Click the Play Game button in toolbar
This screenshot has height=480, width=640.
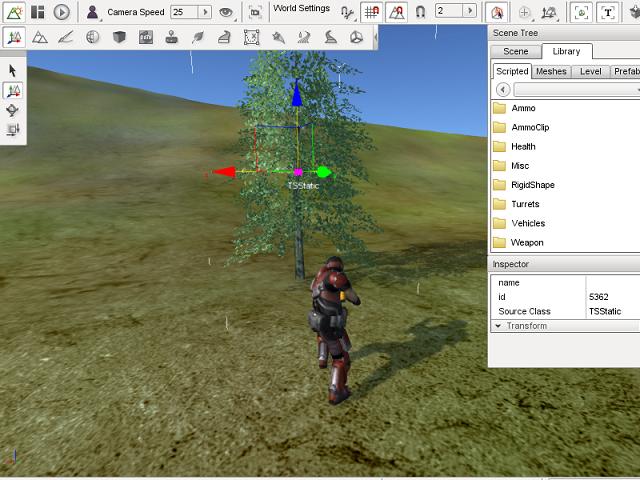[x=62, y=12]
